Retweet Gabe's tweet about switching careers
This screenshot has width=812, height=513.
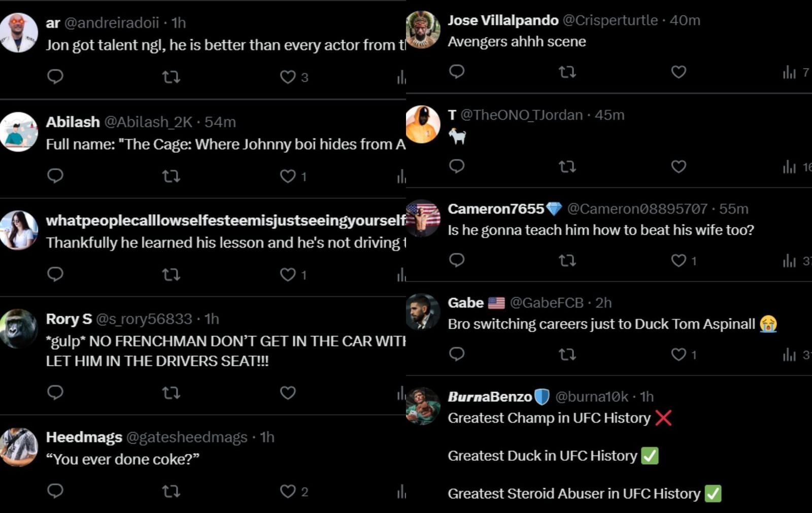[567, 354]
